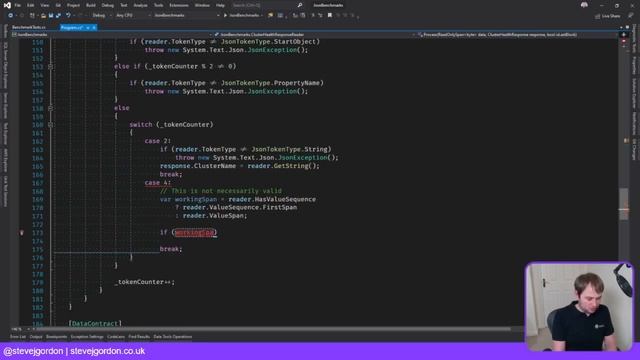Open the Error List tab
Screen dimensions: 640x360
18,337
